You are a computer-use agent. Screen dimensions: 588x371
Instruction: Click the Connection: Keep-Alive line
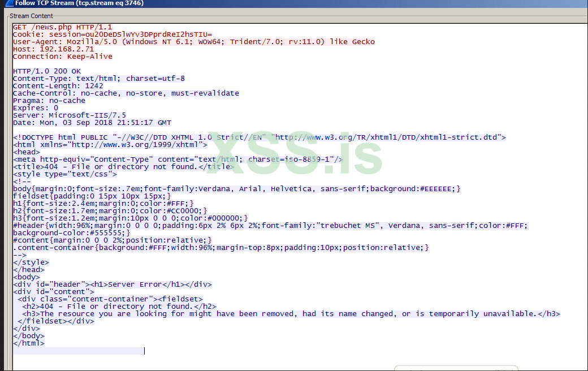pyautogui.click(x=62, y=56)
